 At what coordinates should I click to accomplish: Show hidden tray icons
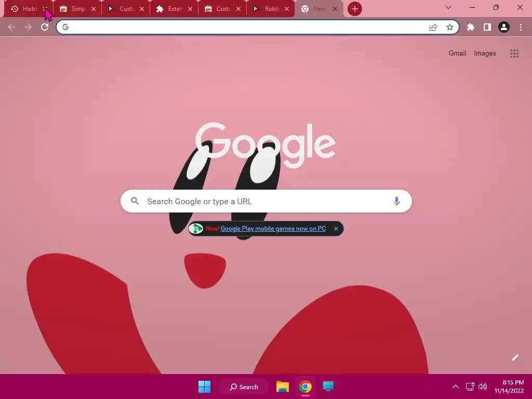pos(456,387)
